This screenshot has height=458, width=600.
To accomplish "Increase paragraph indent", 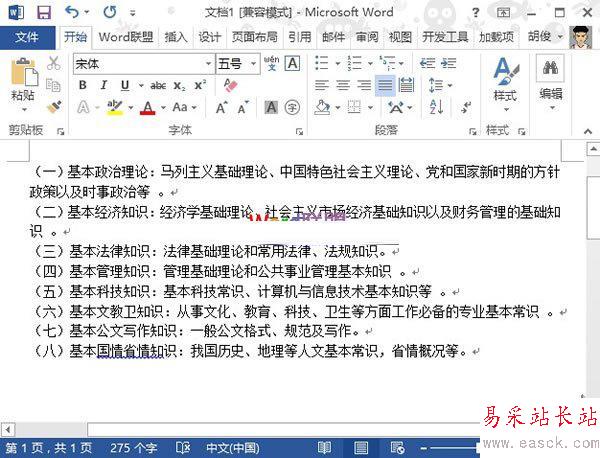I will [x=448, y=63].
